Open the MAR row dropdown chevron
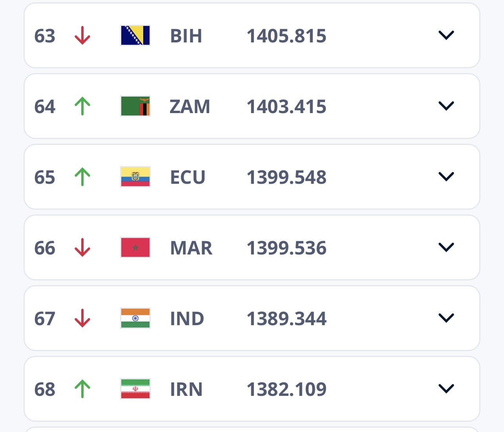 (446, 247)
